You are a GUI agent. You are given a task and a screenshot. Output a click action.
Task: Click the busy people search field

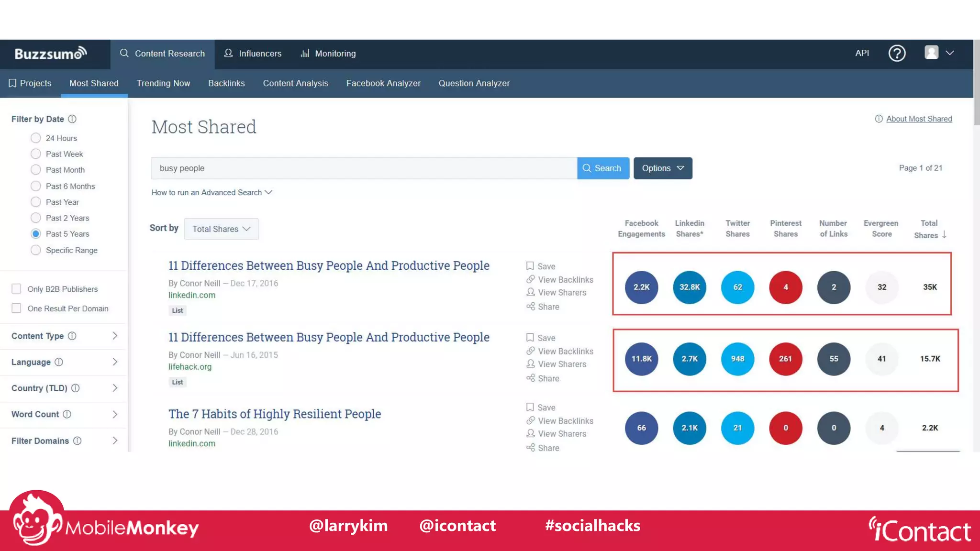click(x=364, y=168)
